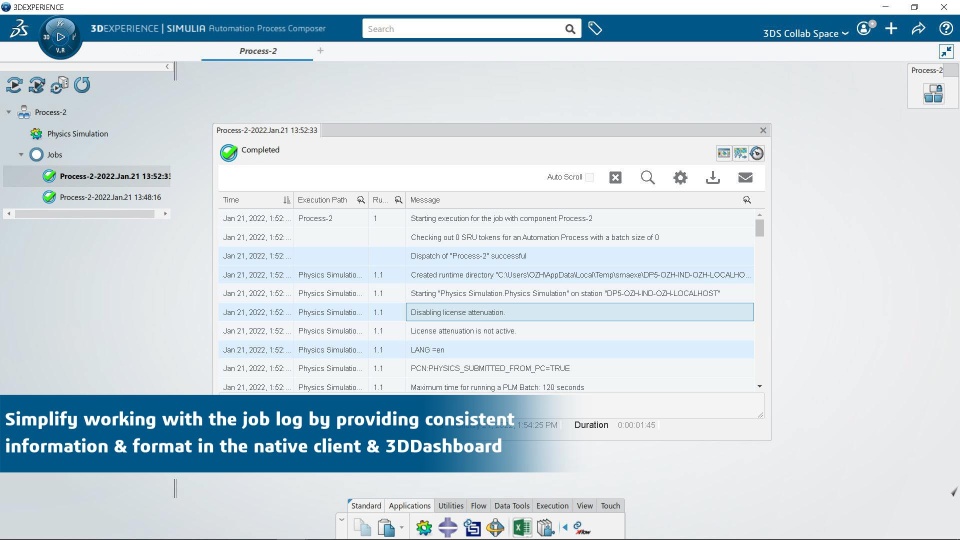Image resolution: width=960 pixels, height=540 pixels.
Task: Click the 3DS logo in header
Action: (x=19, y=28)
